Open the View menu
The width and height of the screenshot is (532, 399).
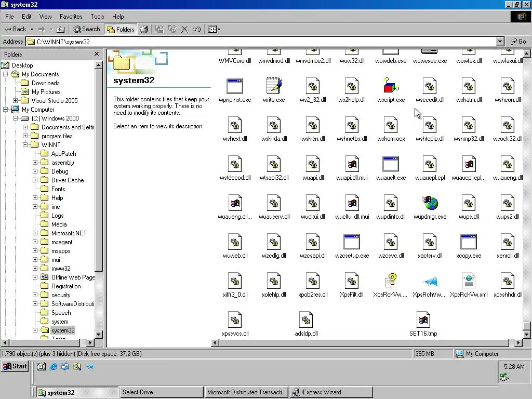tap(45, 16)
